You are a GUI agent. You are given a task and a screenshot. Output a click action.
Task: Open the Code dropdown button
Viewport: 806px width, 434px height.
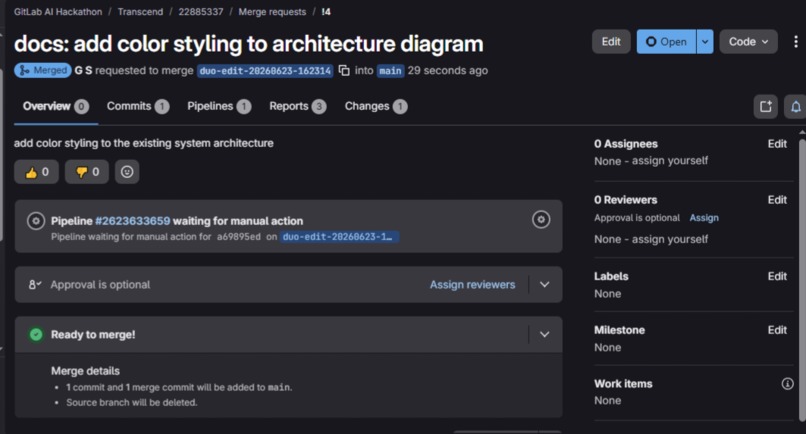[x=748, y=42]
